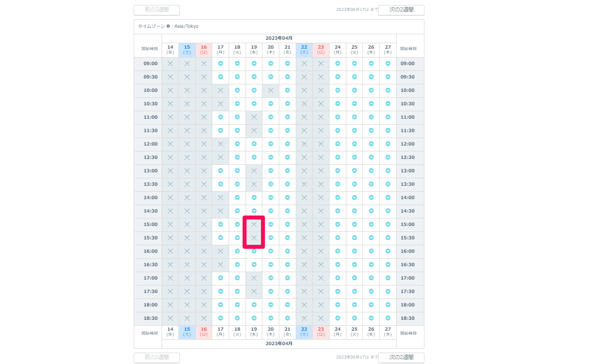
Task: Select available slot April 18 at 18:30
Action: 237,318
